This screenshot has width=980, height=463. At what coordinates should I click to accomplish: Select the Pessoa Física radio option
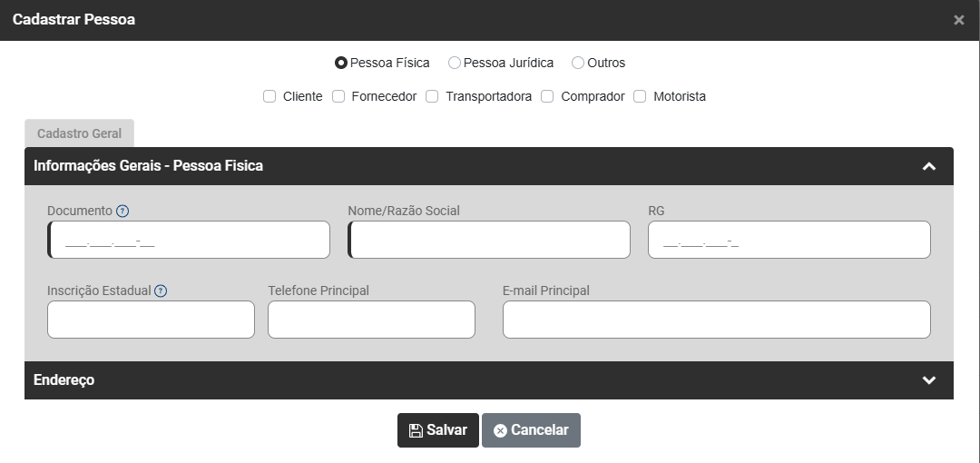[341, 64]
